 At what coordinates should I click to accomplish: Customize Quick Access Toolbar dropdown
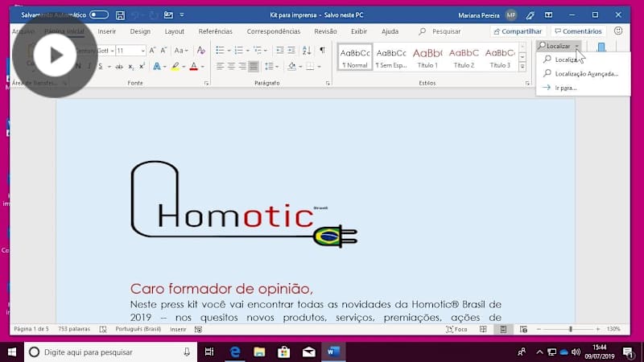[182, 15]
